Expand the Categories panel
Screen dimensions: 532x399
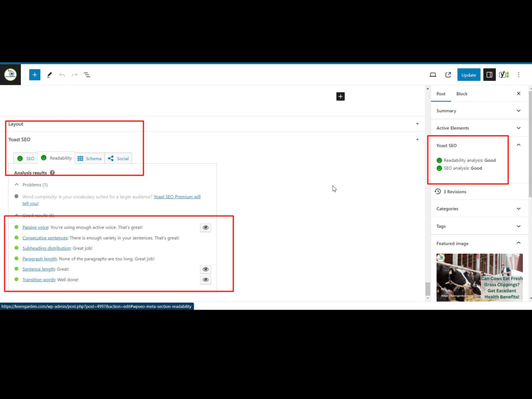click(x=479, y=209)
